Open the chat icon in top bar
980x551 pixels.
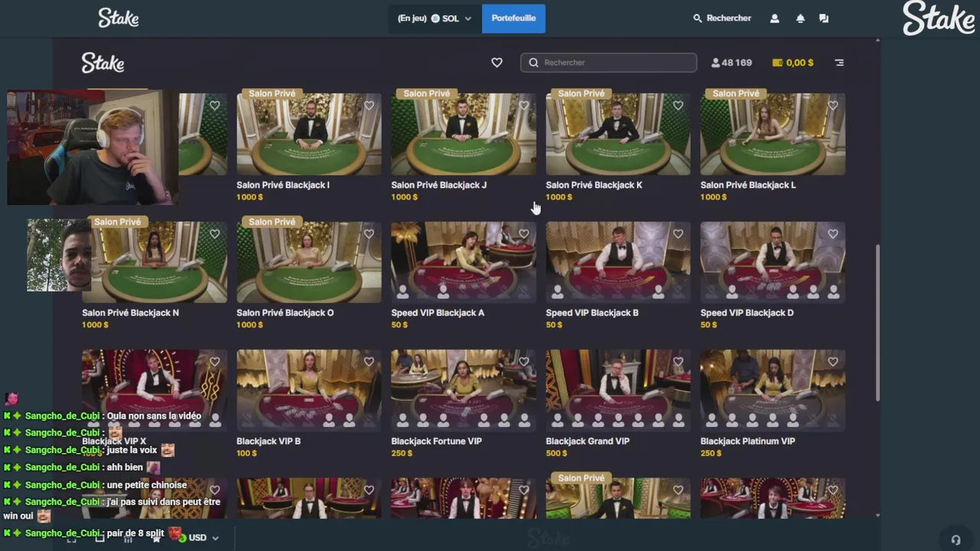coord(824,18)
